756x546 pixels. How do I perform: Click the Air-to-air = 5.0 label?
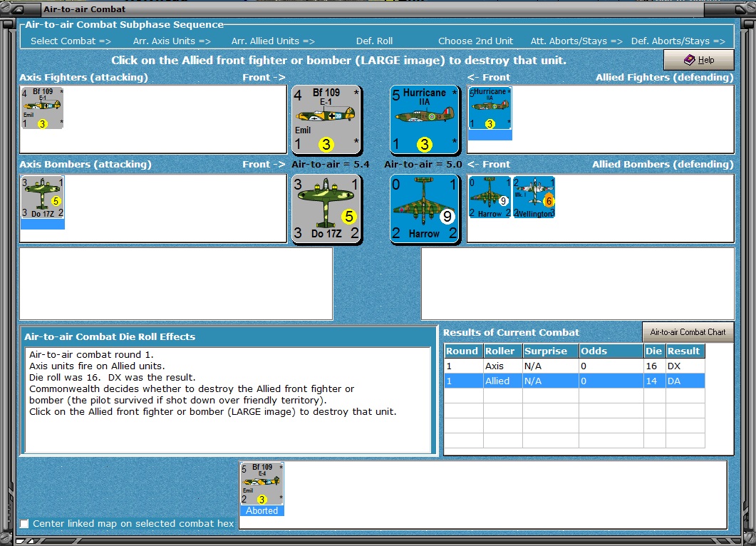[423, 165]
